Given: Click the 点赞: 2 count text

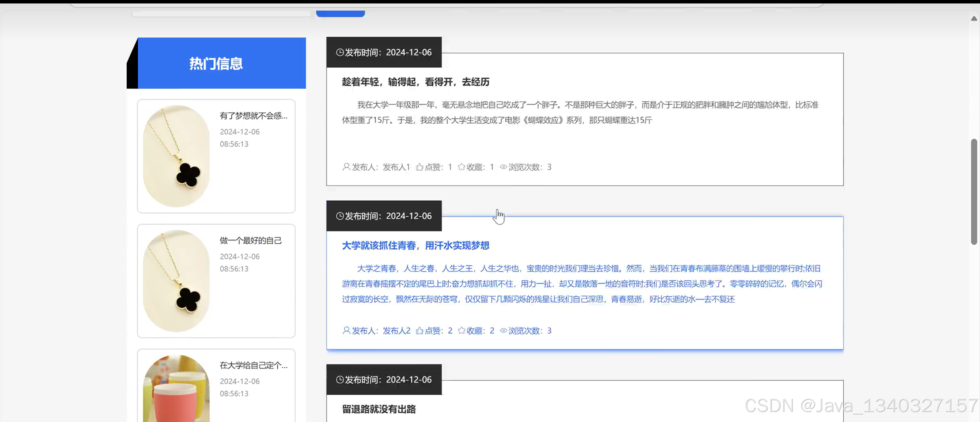Looking at the screenshot, I should [x=438, y=330].
